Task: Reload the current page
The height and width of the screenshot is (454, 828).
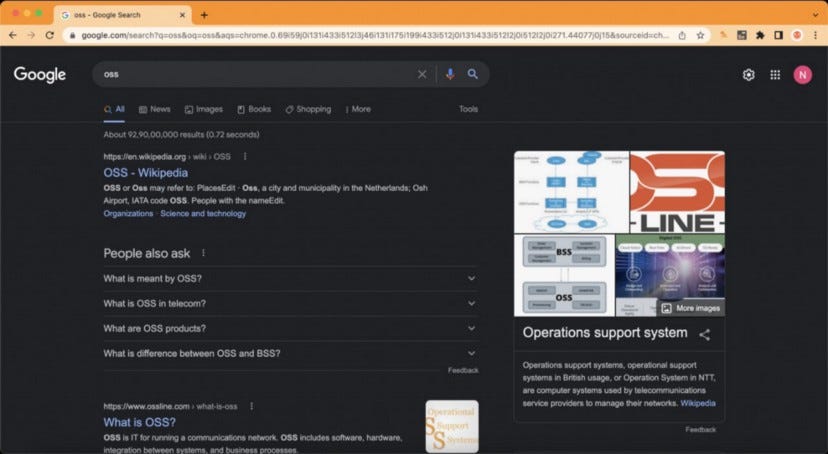Action: pyautogui.click(x=50, y=35)
